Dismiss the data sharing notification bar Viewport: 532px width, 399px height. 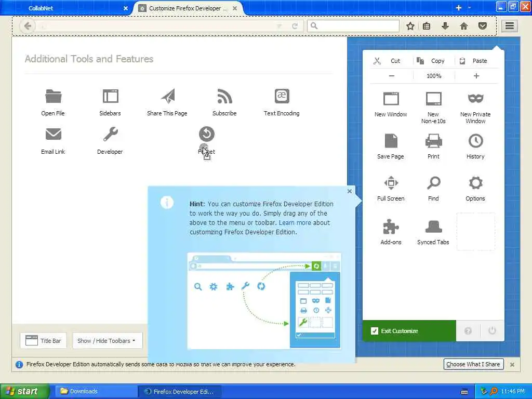512,365
